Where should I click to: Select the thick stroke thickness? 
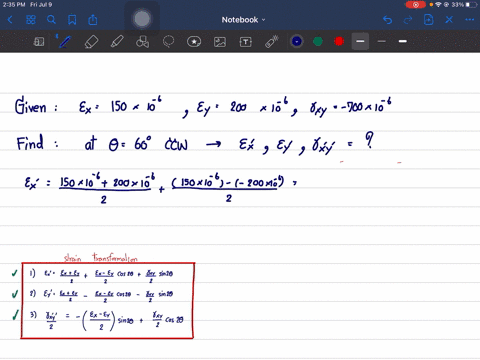pos(403,41)
